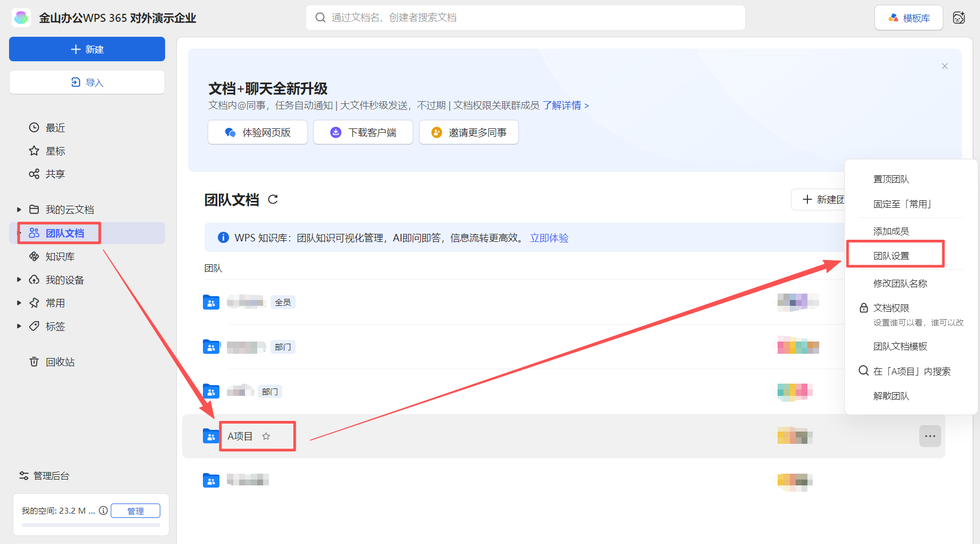980x544 pixels.
Task: Choose 固定至「常用」 menu item
Action: click(x=911, y=204)
